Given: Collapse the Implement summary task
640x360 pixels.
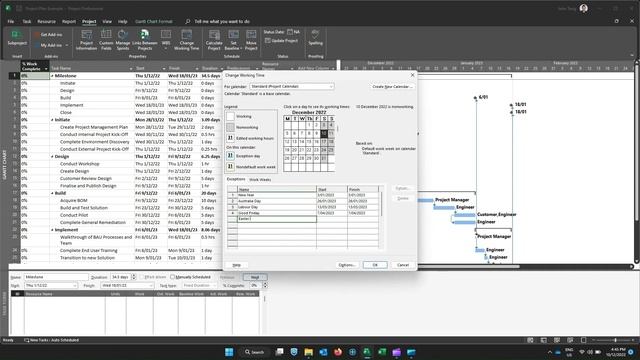Looking at the screenshot, I should pyautogui.click(x=52, y=230).
